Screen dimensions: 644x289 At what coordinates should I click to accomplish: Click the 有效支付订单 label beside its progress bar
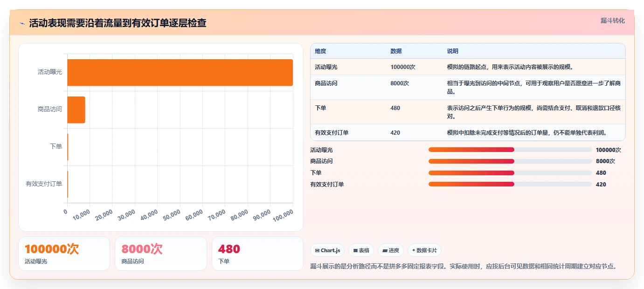(327, 185)
